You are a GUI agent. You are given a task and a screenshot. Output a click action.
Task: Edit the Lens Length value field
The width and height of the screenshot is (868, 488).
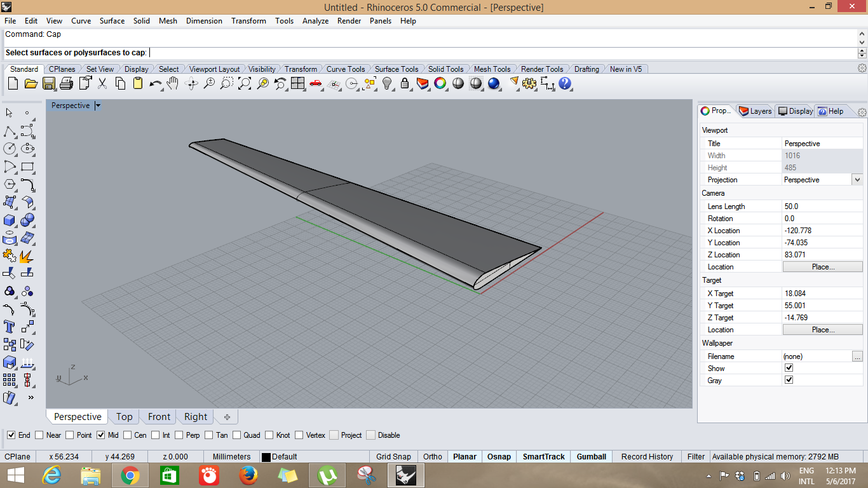pyautogui.click(x=822, y=207)
